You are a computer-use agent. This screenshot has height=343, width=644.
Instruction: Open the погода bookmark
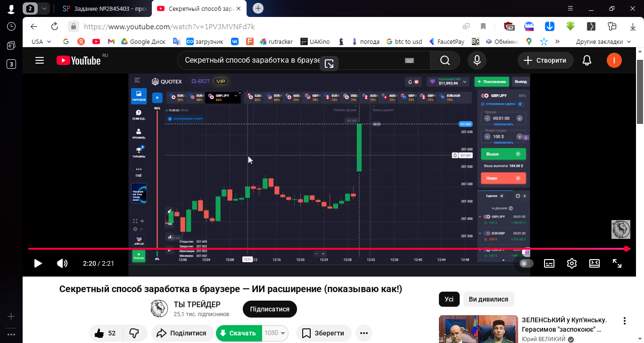coord(365,41)
